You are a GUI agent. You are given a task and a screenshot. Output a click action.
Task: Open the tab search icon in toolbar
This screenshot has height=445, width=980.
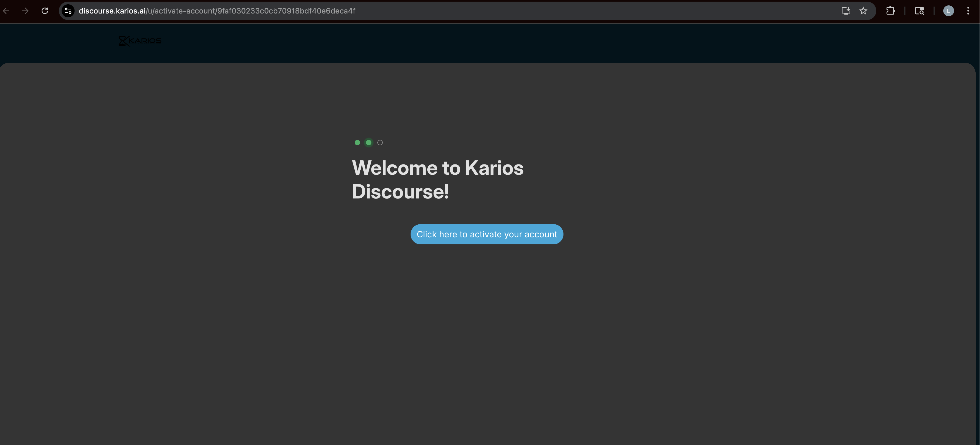(x=919, y=11)
